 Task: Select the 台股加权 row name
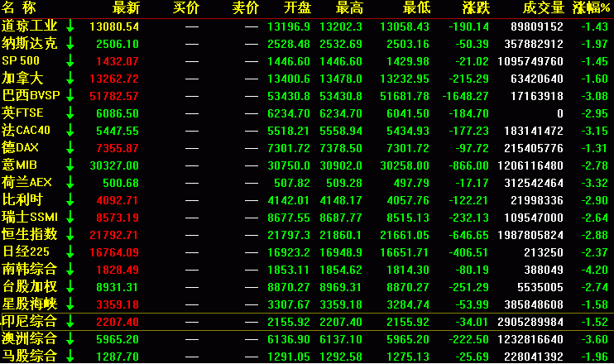click(x=30, y=286)
